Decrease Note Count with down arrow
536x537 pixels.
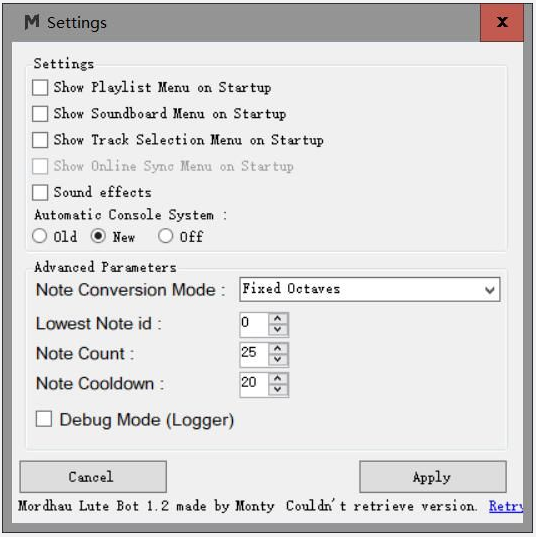point(278,359)
